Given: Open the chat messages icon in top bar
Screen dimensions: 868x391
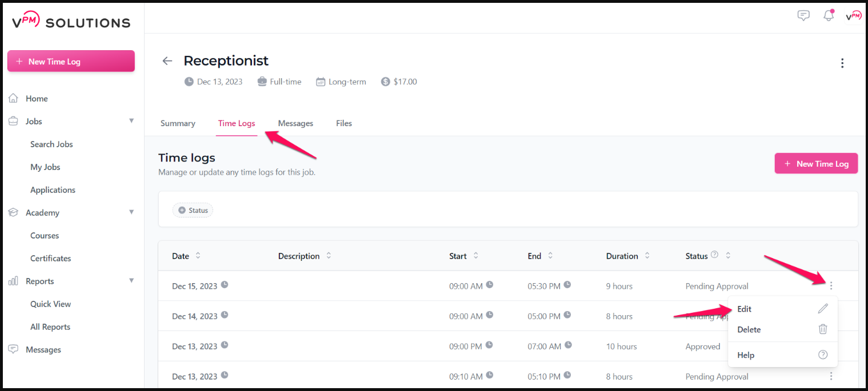Looking at the screenshot, I should [803, 16].
